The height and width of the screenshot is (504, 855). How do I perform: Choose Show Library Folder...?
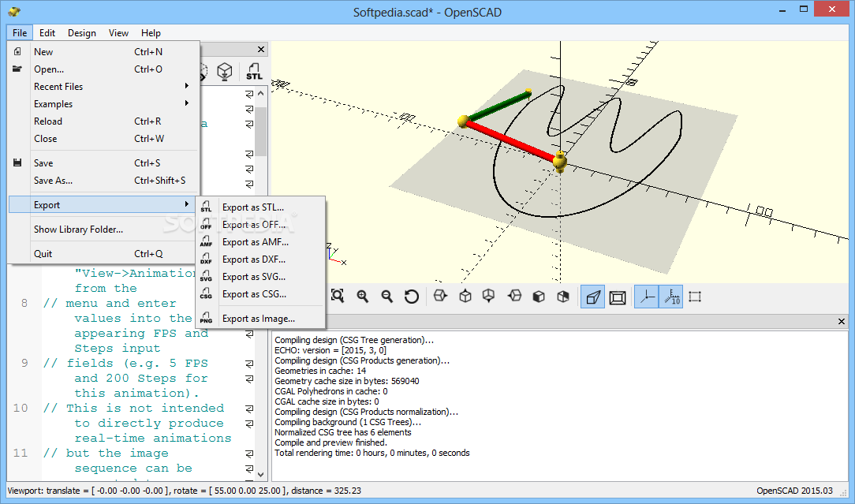[103, 229]
